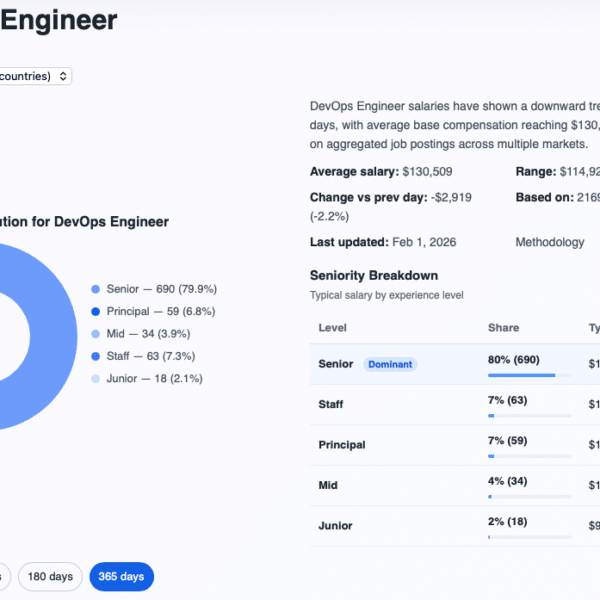Image resolution: width=600 pixels, height=600 pixels.
Task: Sort by the Level column header
Action: tap(333, 328)
